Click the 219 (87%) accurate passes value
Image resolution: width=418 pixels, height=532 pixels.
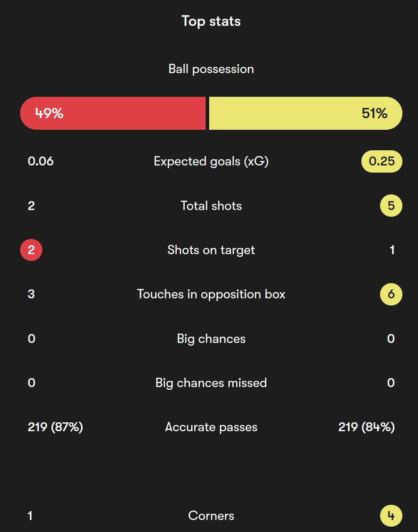click(x=55, y=427)
